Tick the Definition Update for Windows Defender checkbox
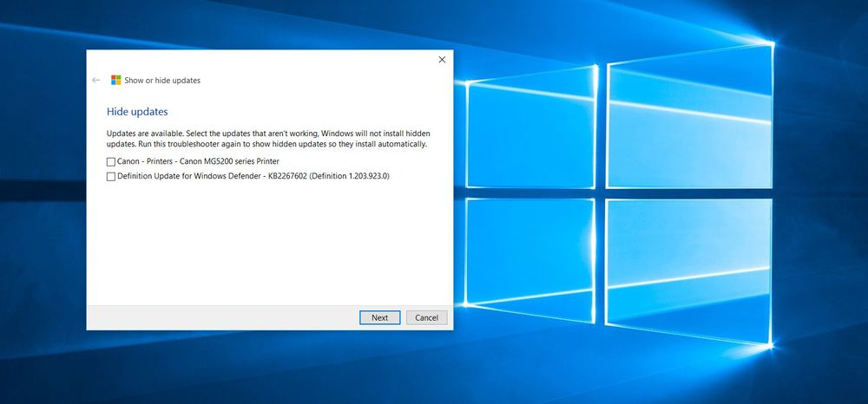 point(111,177)
